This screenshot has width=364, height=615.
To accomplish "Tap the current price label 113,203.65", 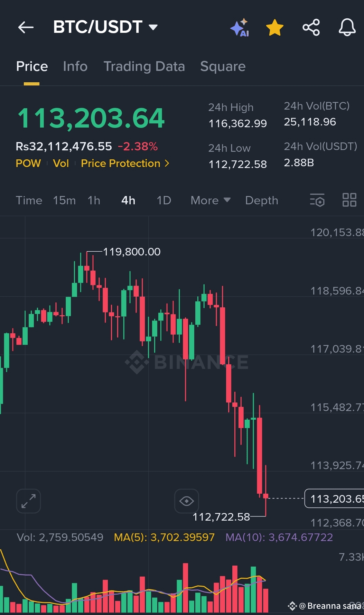I will 335,498.
